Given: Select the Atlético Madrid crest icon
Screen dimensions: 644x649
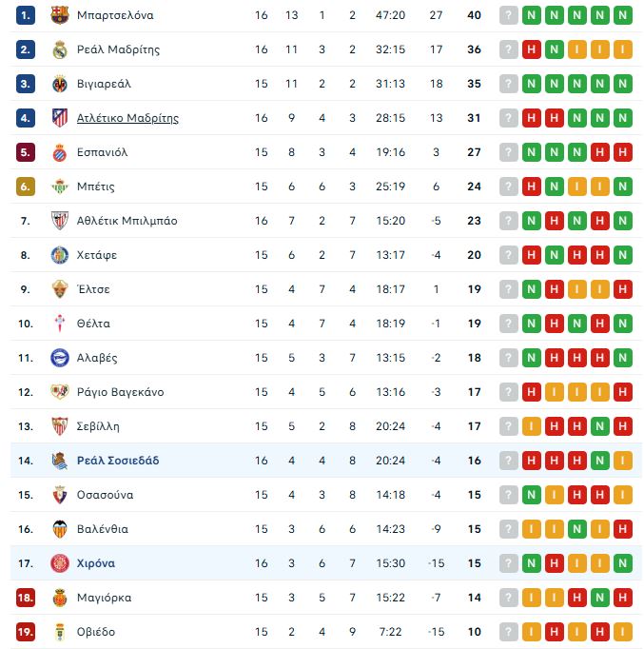Looking at the screenshot, I should pyautogui.click(x=60, y=118).
